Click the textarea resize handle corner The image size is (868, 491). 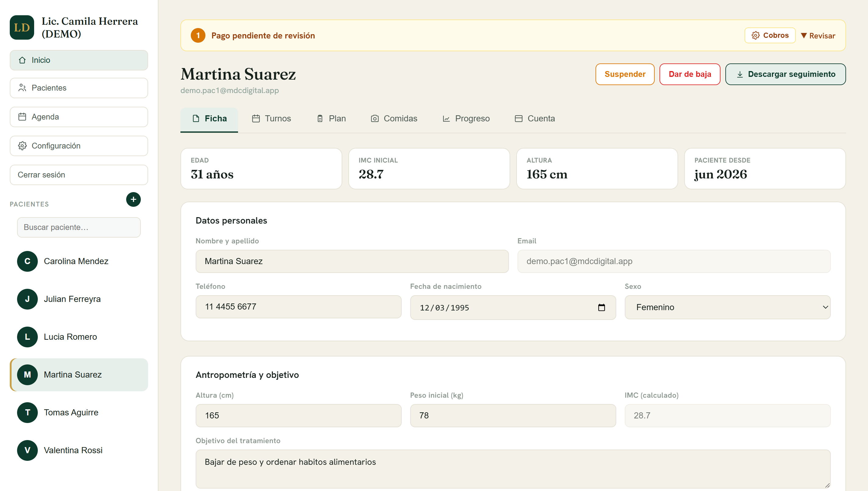(827, 485)
